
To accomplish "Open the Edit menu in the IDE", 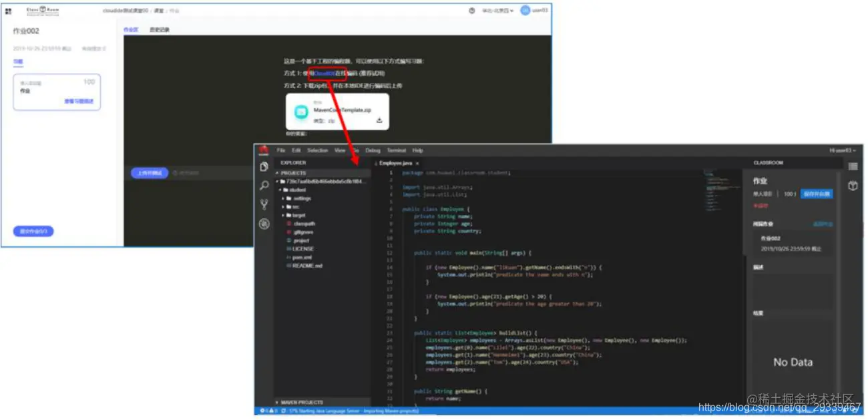I will (x=296, y=150).
